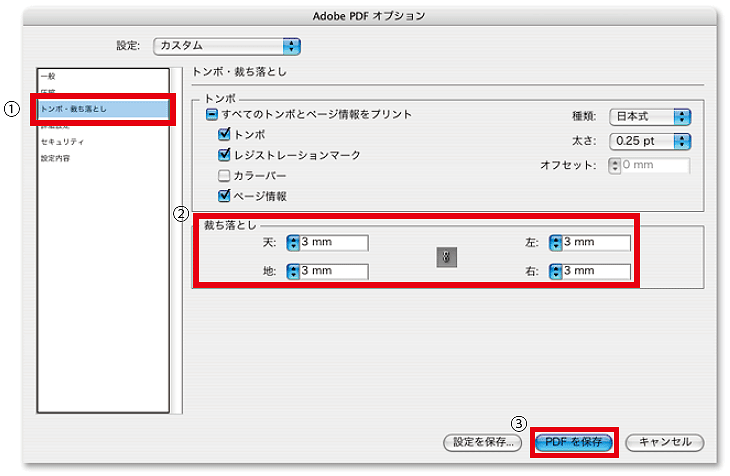Focus the 左 bleed 3 mm field
The height and width of the screenshot is (476, 730).
pyautogui.click(x=597, y=243)
